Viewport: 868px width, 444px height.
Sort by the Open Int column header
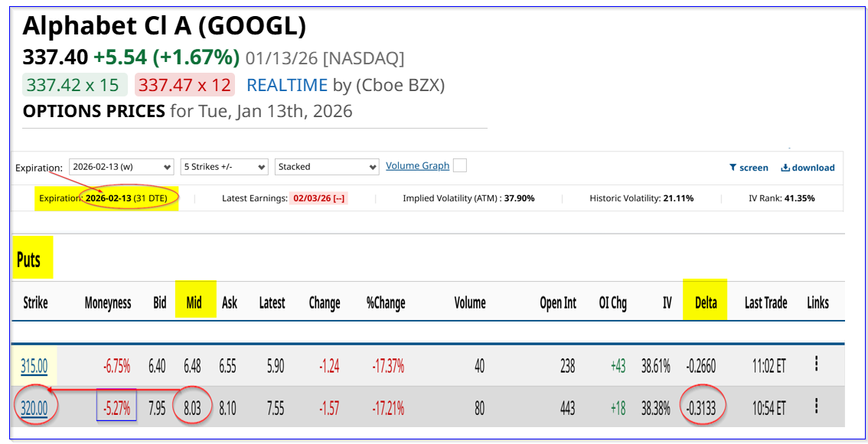558,303
